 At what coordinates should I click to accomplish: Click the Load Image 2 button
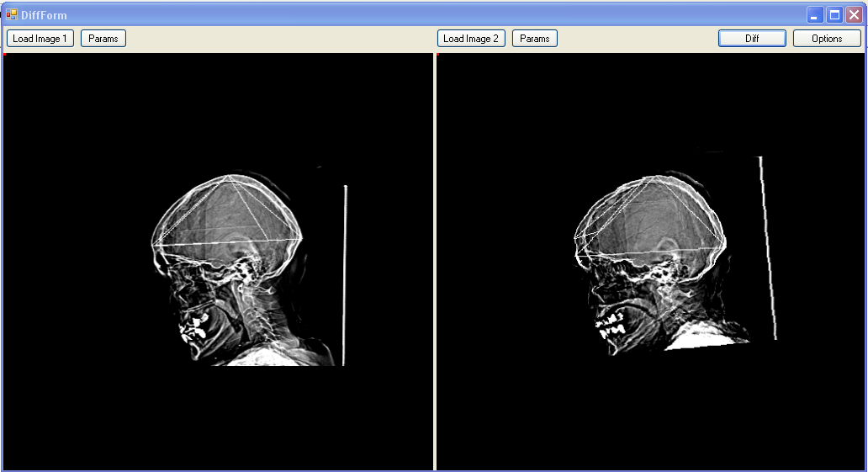(471, 38)
